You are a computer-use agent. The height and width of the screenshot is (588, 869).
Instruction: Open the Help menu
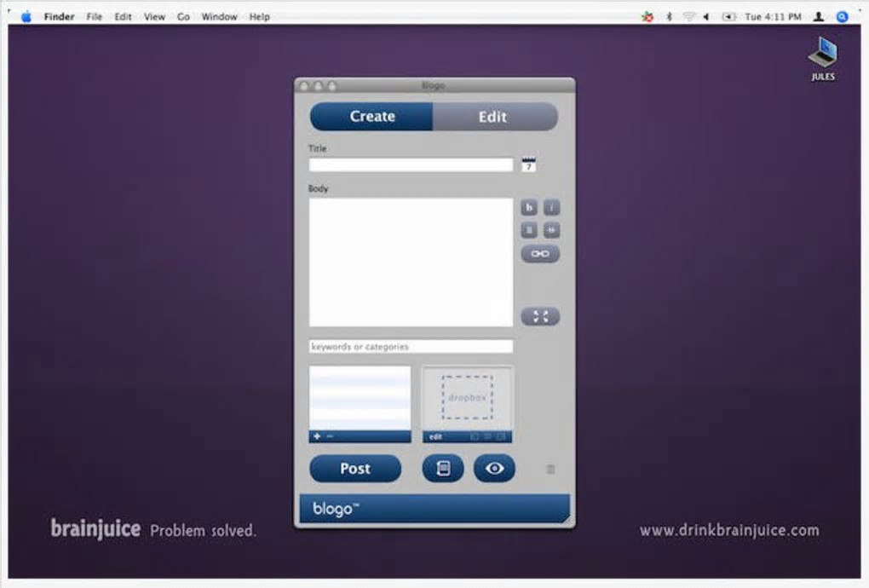tap(259, 17)
